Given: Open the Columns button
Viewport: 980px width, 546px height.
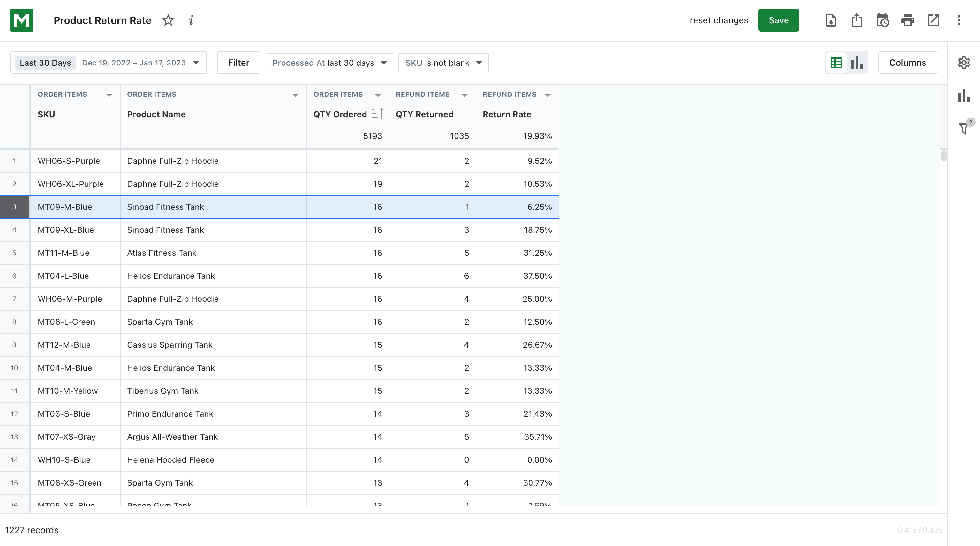Looking at the screenshot, I should click(x=907, y=63).
